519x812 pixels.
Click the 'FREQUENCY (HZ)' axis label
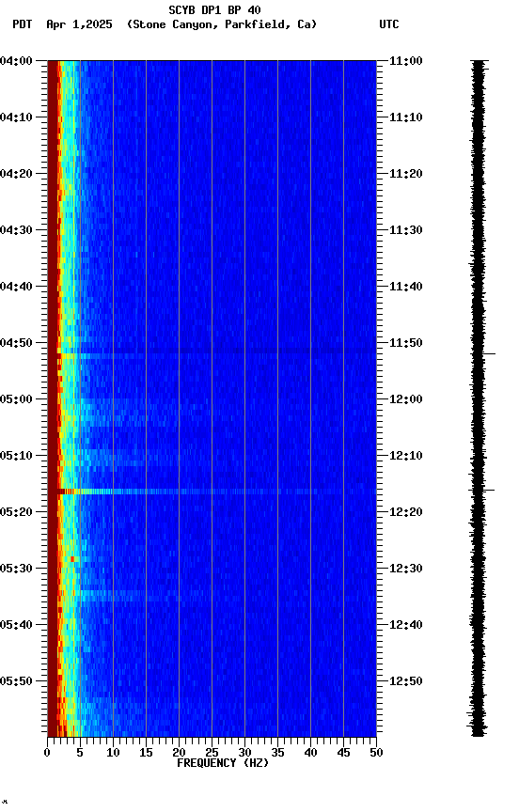pos(223,763)
